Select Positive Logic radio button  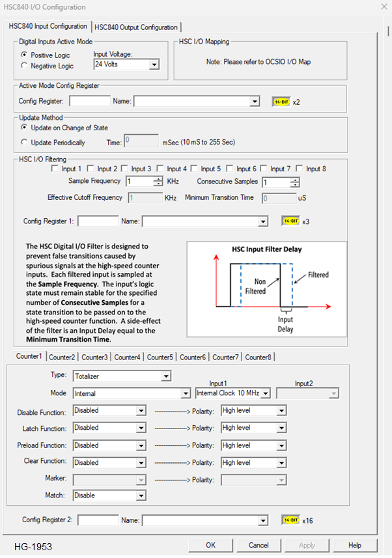24,55
